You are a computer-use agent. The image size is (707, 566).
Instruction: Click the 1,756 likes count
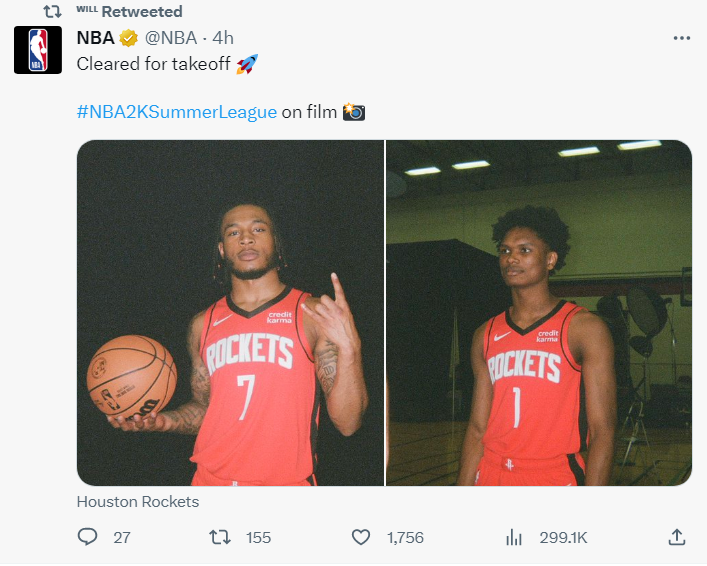405,538
